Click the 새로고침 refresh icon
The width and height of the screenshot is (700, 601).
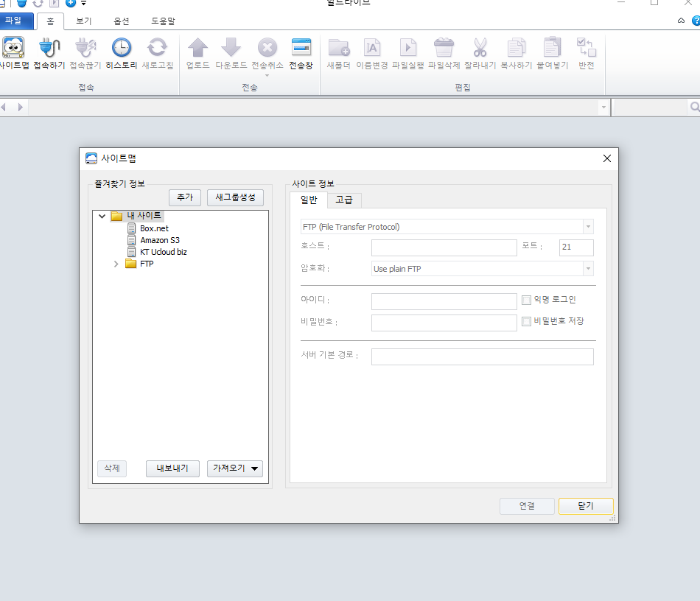(x=158, y=48)
